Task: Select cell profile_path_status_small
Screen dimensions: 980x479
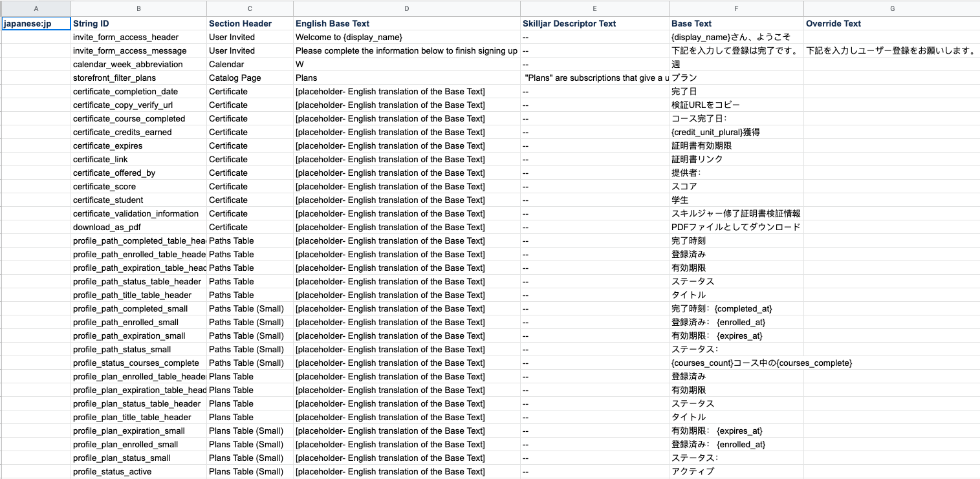Action: (139, 350)
